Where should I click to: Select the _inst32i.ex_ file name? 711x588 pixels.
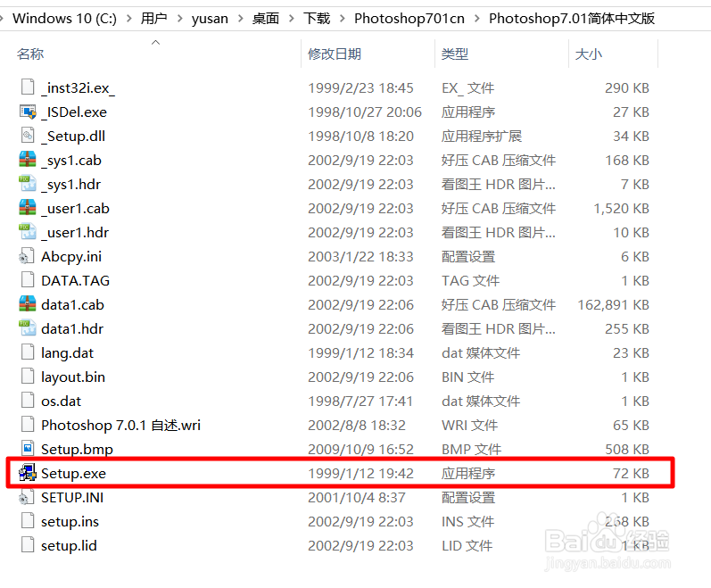click(78, 88)
